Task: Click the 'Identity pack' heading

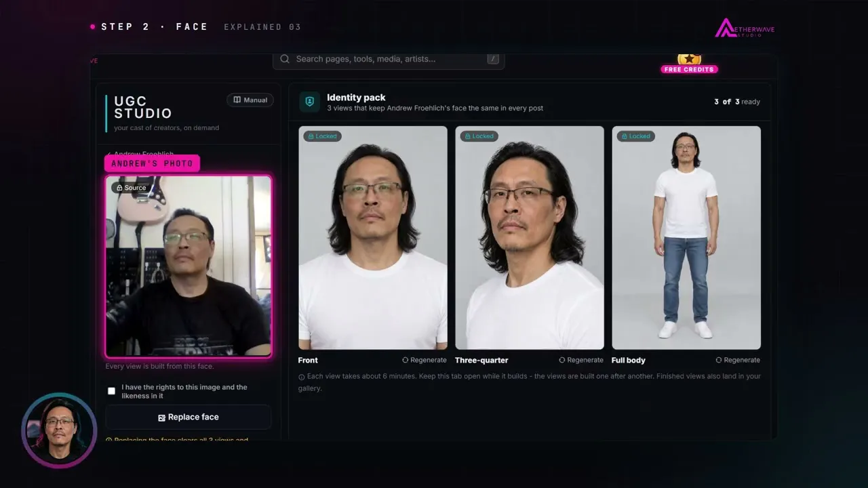Action: tap(356, 98)
